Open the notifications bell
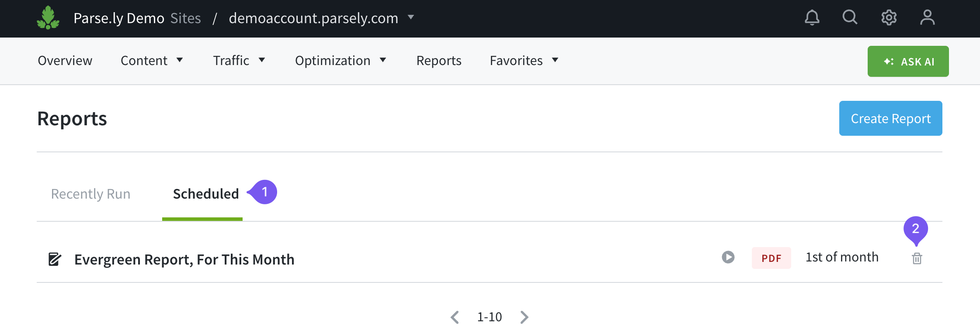Viewport: 980px width, 330px height. click(812, 18)
